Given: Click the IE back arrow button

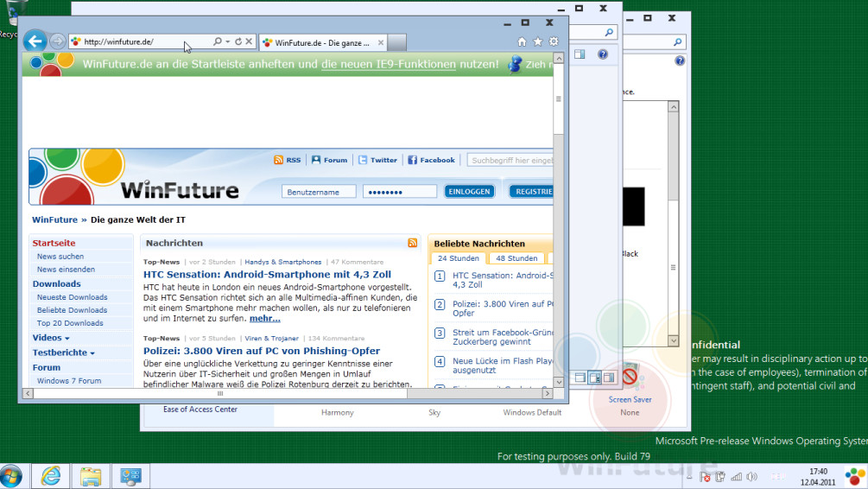Looking at the screenshot, I should [35, 41].
